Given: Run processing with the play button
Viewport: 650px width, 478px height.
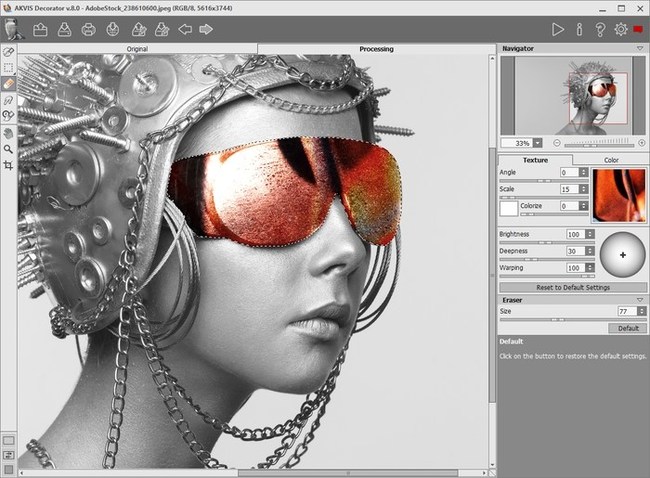Looking at the screenshot, I should coord(558,29).
